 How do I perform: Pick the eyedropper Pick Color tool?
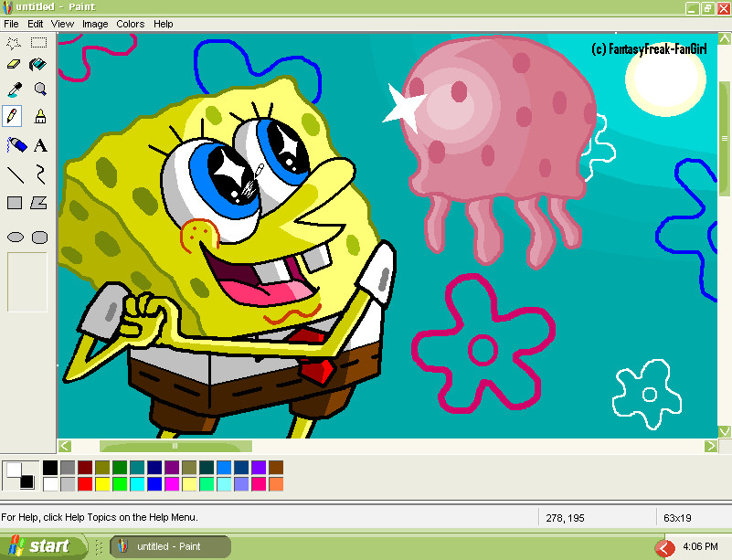14,90
